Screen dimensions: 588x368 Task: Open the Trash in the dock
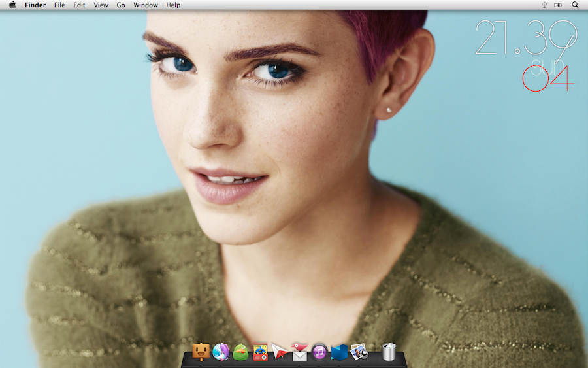389,352
